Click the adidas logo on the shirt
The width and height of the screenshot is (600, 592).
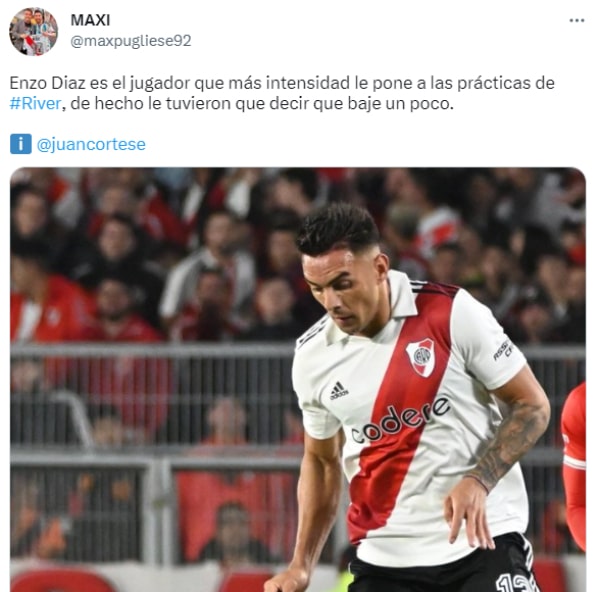[339, 391]
